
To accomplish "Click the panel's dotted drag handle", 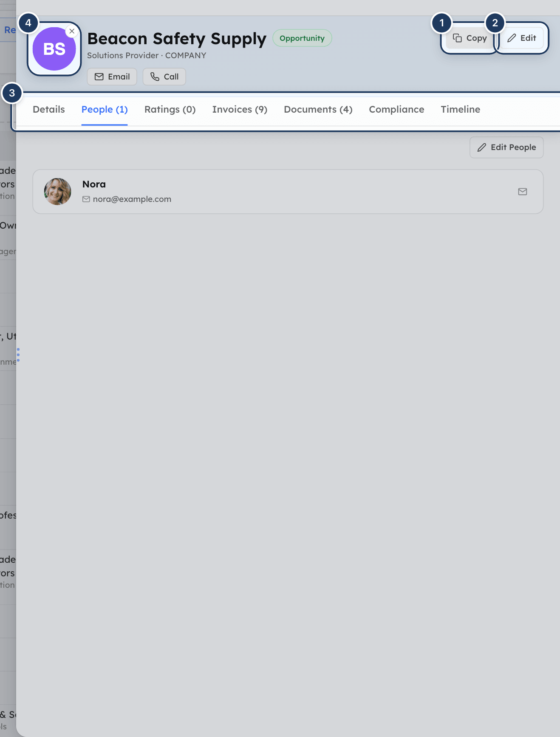I will [x=18, y=355].
